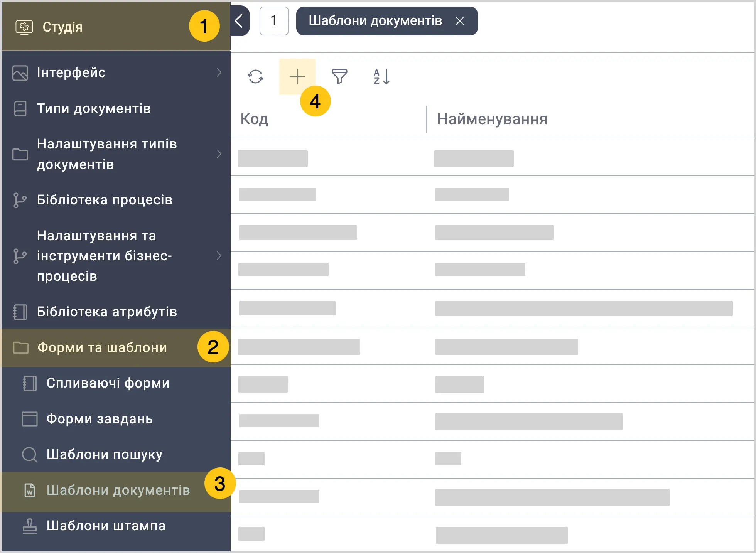The image size is (756, 553).
Task: Expand інструменти бізнес-процесів chevron
Action: (x=219, y=256)
